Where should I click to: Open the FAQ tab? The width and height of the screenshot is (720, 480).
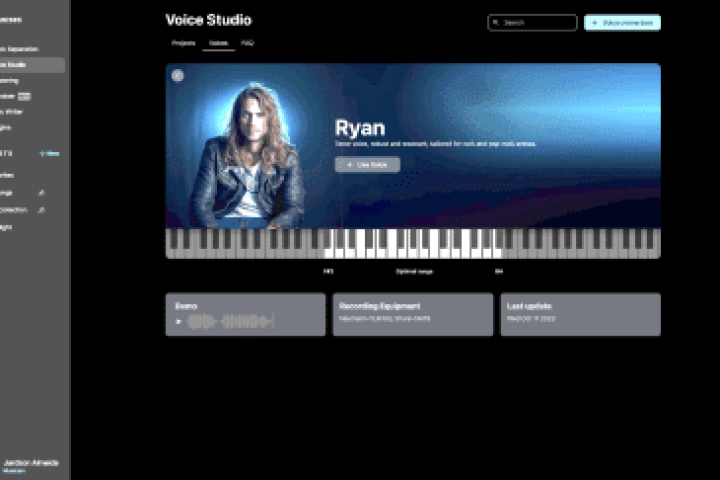(x=247, y=44)
